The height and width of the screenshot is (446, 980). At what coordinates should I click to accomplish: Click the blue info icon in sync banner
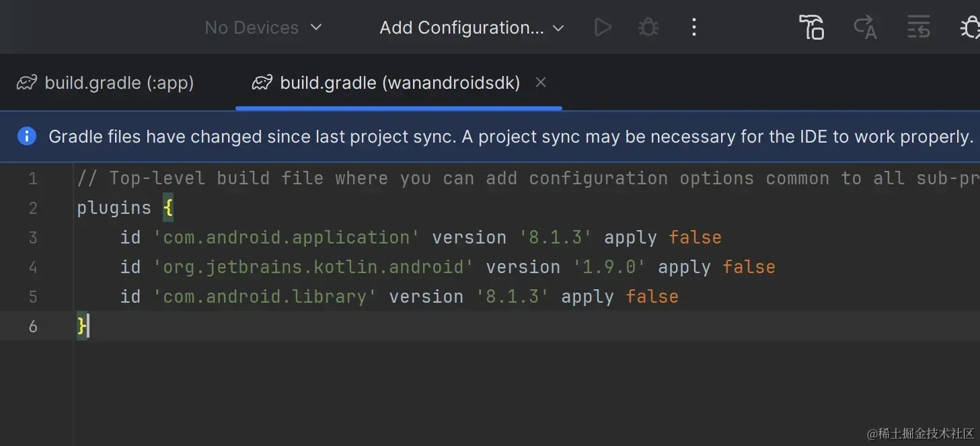point(27,137)
